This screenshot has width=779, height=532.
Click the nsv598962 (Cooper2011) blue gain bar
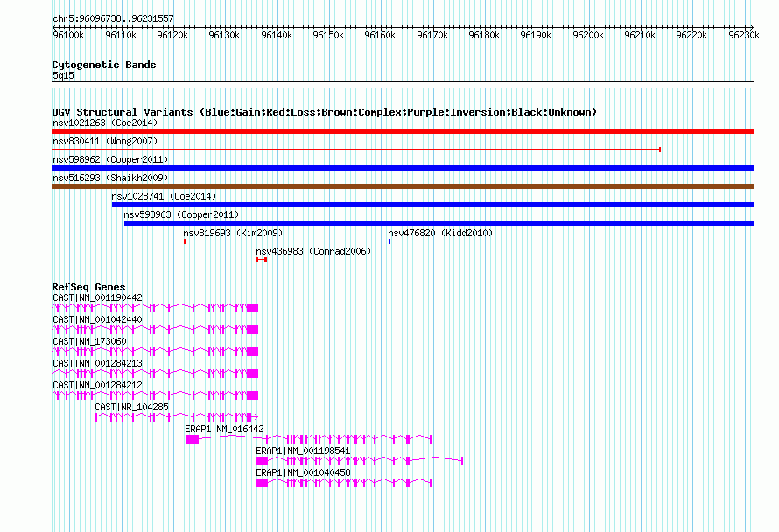click(403, 168)
